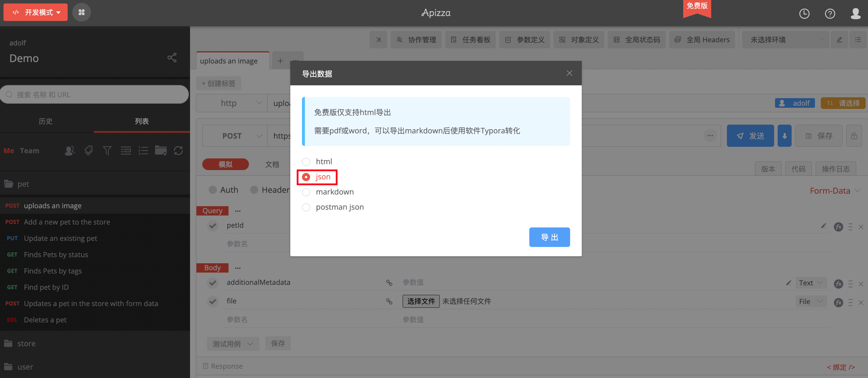868x378 pixels.
Task: Open the user profile icon in top bar
Action: [x=855, y=13]
